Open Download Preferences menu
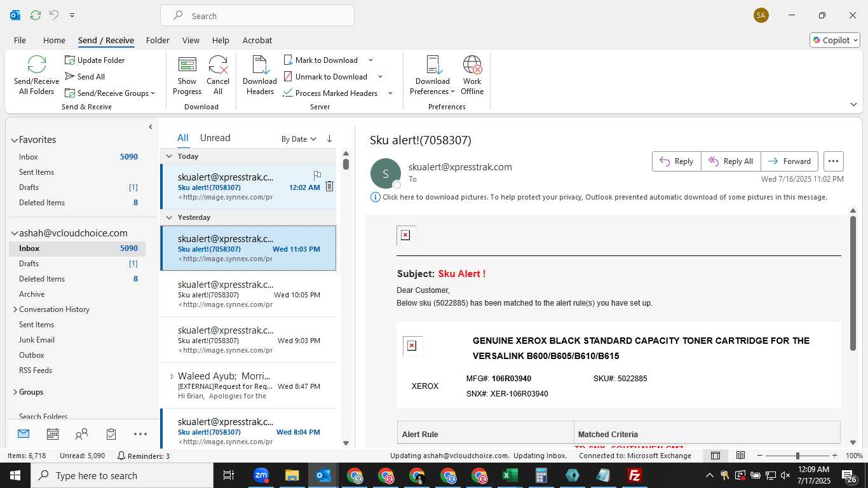868x488 pixels. click(433, 76)
